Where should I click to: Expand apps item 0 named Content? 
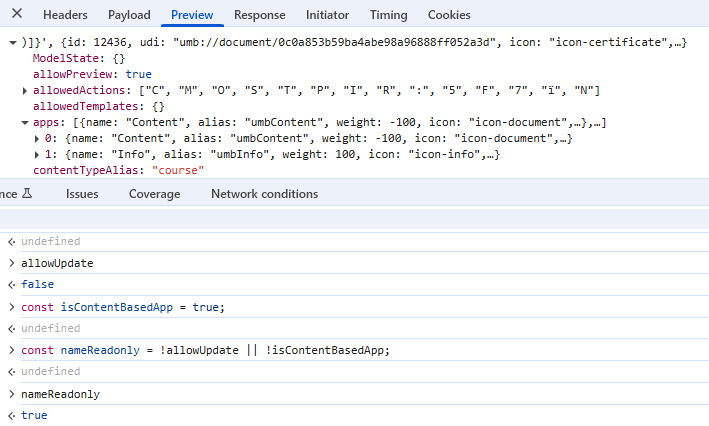pos(38,139)
